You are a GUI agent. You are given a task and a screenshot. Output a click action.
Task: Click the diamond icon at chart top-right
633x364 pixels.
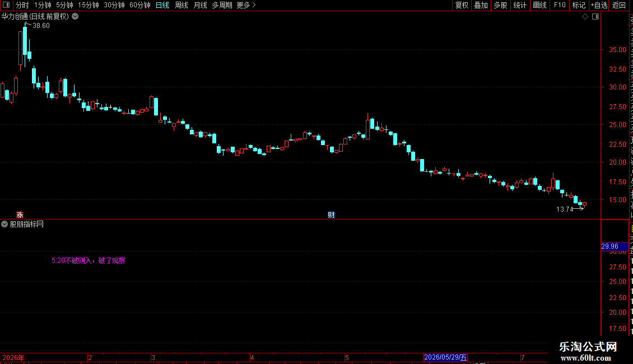tap(585, 17)
